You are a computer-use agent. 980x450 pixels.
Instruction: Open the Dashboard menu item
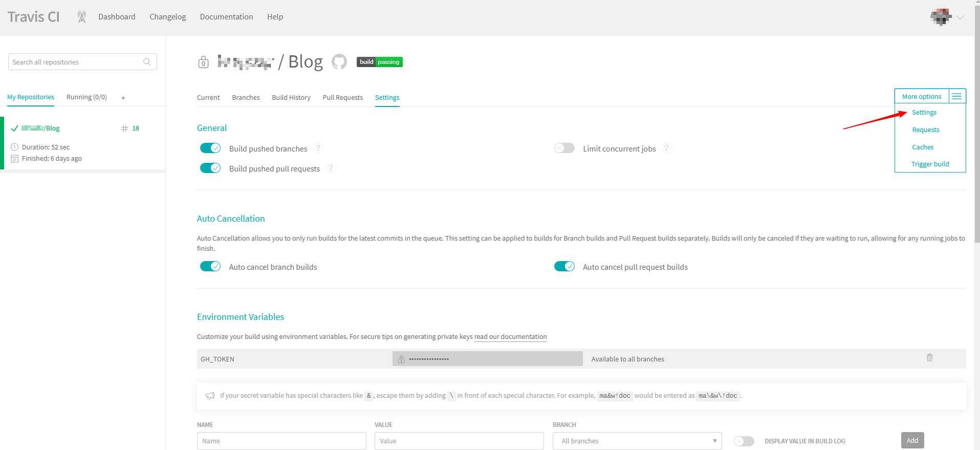(x=117, y=17)
